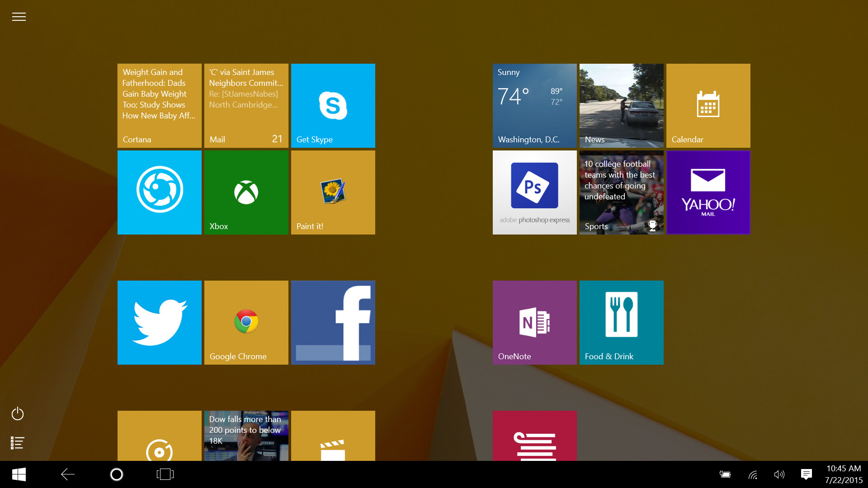Open the Action Center notifications icon
The image size is (868, 488).
pyautogui.click(x=806, y=474)
